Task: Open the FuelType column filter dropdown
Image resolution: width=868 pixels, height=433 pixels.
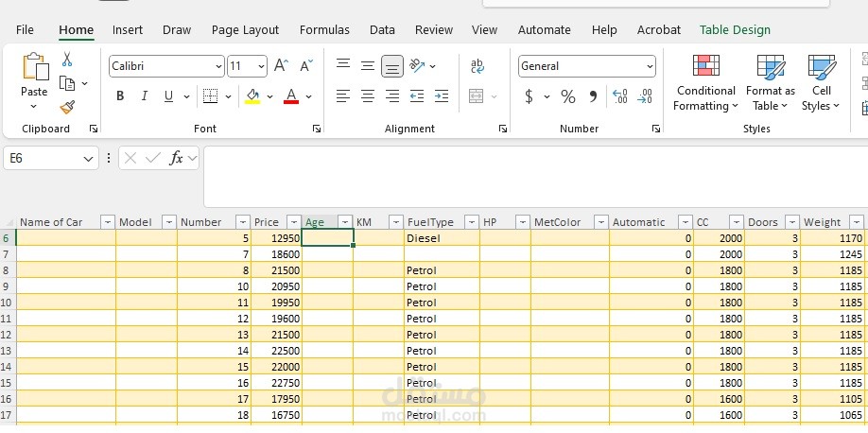Action: pos(469,222)
